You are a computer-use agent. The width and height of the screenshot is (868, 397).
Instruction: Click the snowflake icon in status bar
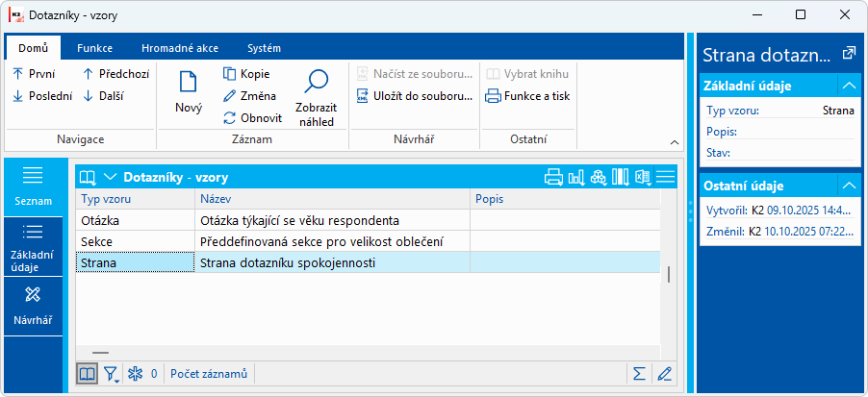click(135, 373)
